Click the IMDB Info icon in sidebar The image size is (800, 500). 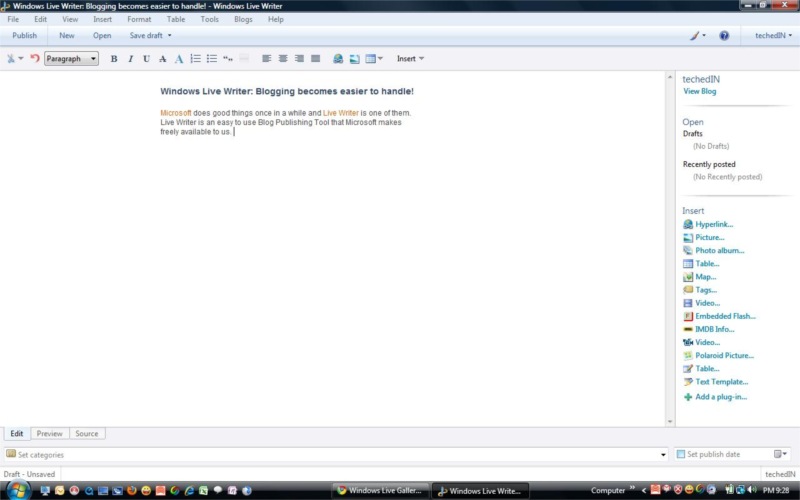(x=688, y=330)
